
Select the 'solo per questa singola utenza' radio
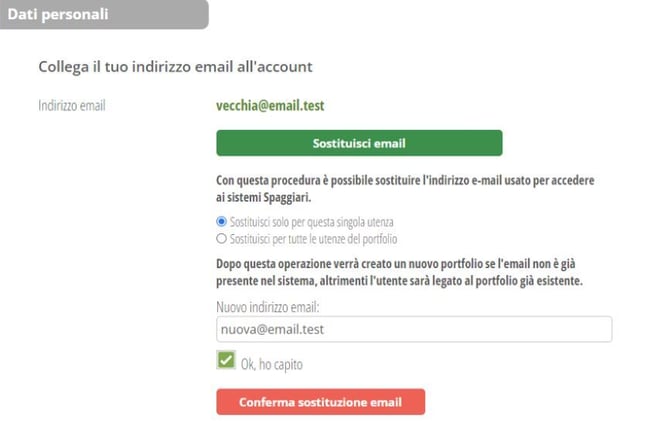tap(221, 221)
